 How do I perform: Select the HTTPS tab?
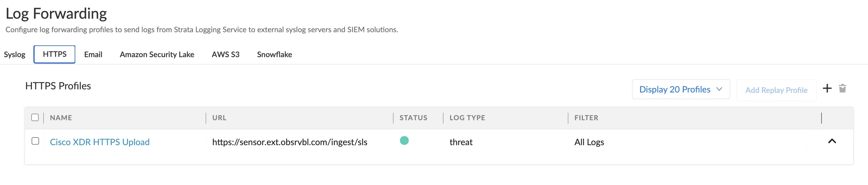tap(54, 54)
